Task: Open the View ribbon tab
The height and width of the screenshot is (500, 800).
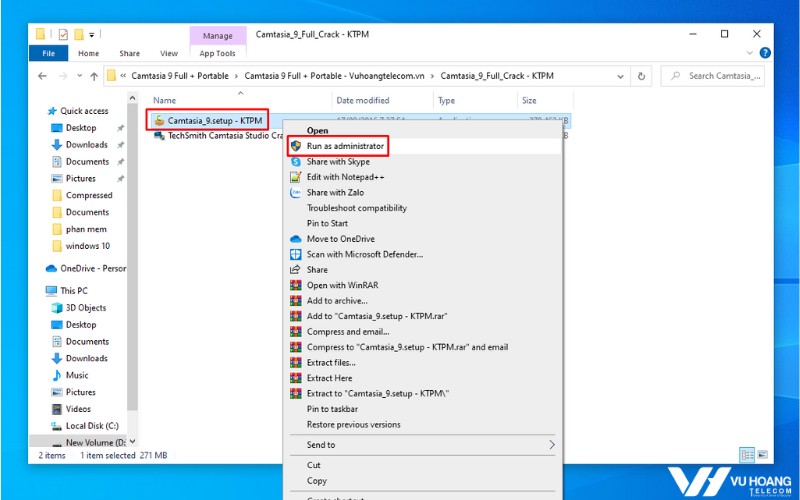Action: click(x=169, y=53)
